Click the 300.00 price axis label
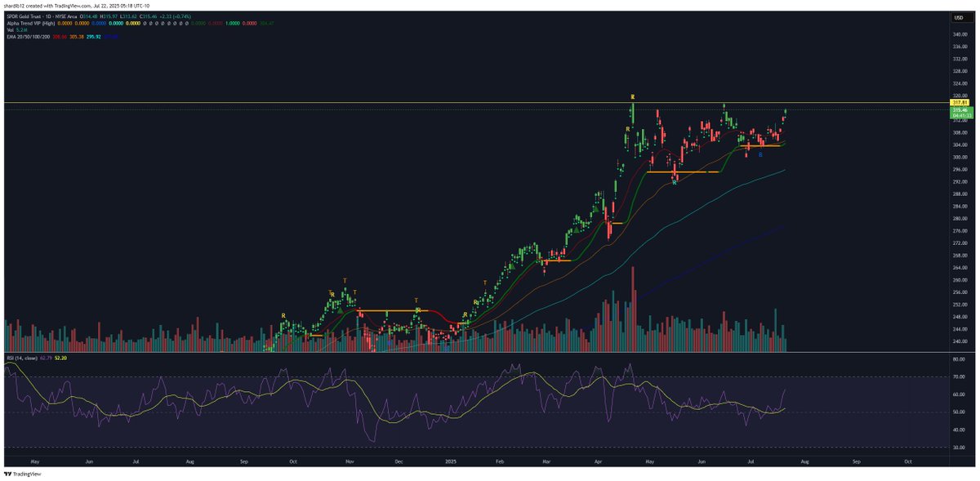 tap(961, 157)
